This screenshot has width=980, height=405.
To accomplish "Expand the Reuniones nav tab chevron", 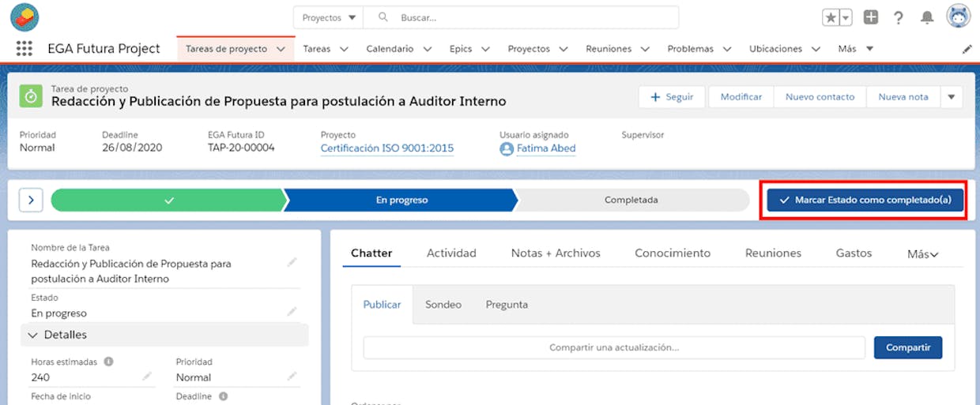I will coord(645,49).
